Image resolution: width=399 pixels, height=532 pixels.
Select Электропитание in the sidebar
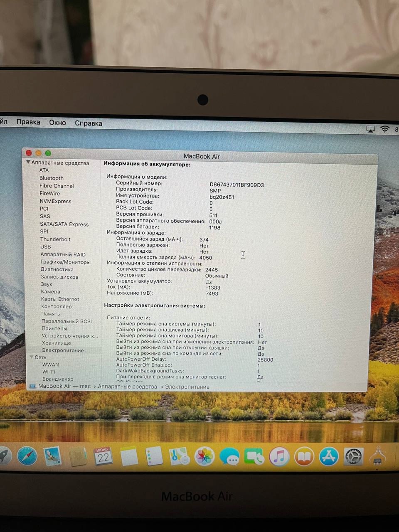[63, 350]
